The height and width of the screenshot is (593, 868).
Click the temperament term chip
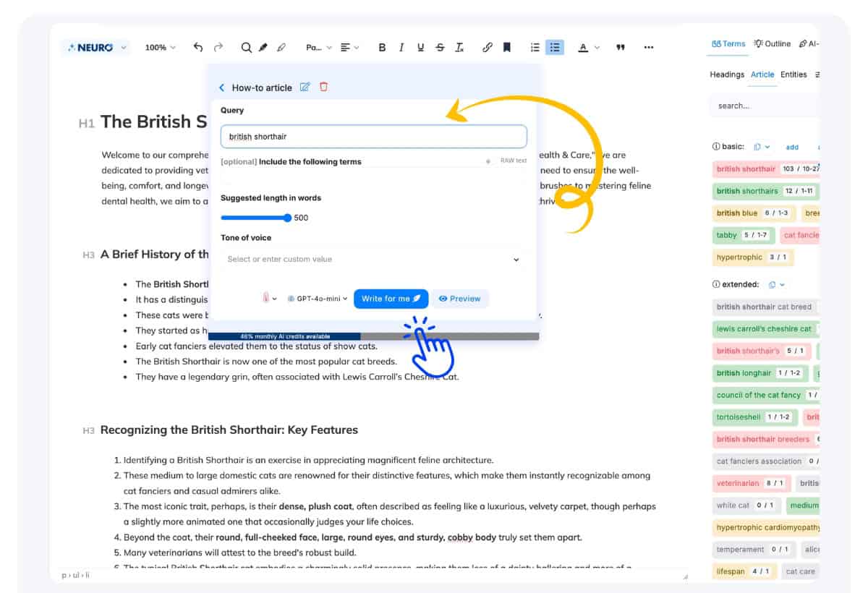pyautogui.click(x=754, y=550)
